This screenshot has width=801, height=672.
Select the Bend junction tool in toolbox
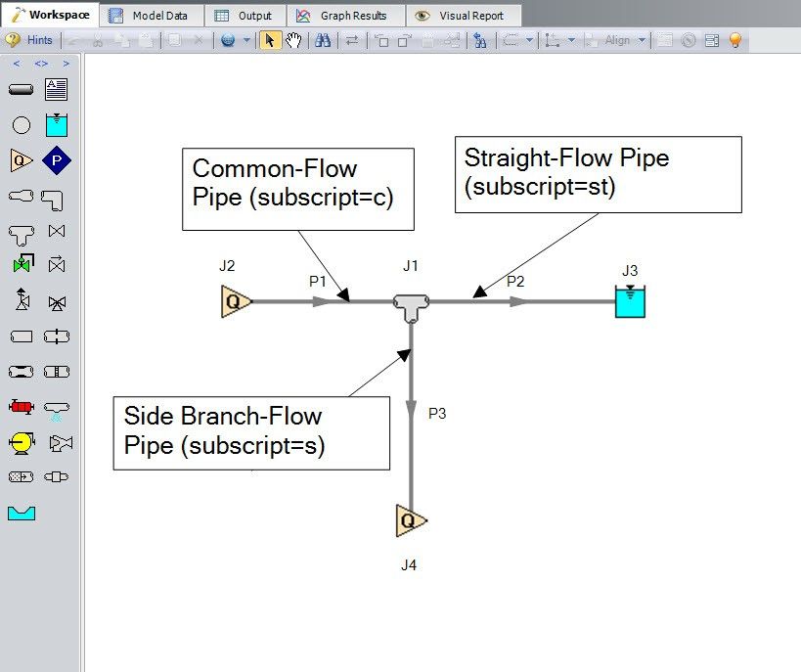tap(57, 197)
